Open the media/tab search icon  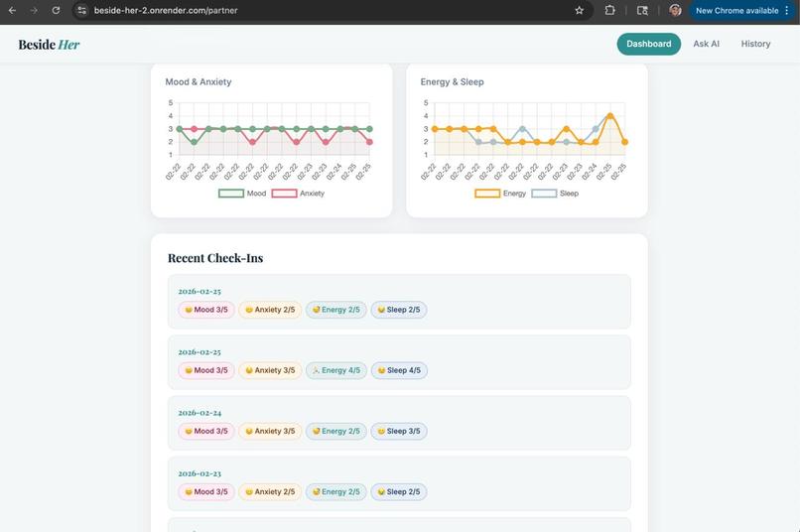[642, 10]
